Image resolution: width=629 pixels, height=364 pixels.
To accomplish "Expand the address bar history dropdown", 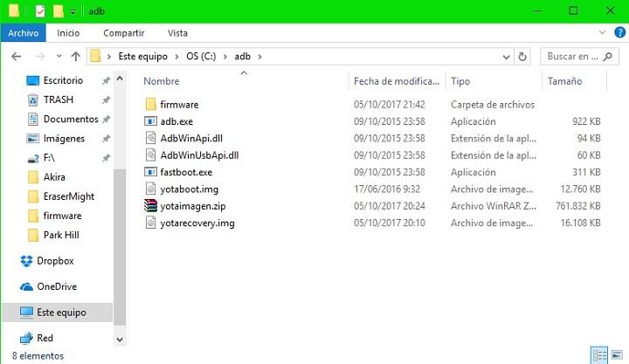I will (x=506, y=57).
